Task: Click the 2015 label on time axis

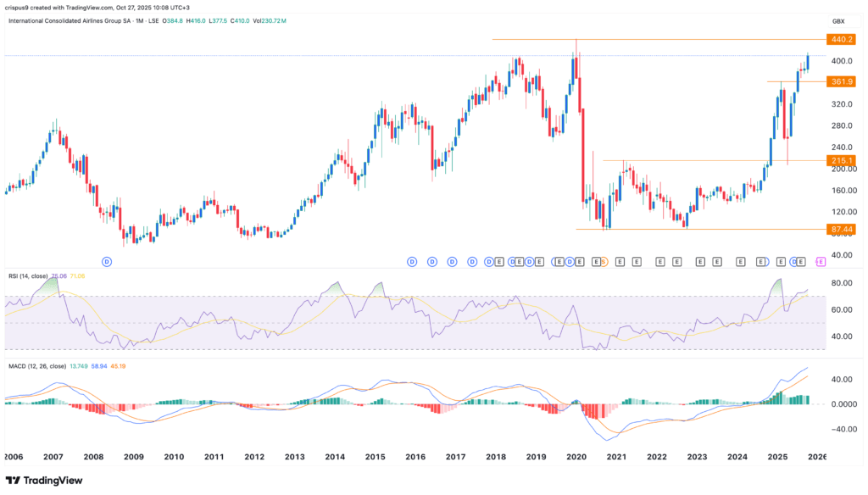Action: [375, 457]
